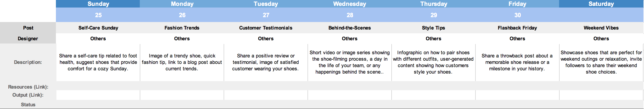This screenshot has width=644, height=109.
Task: Select the Self-Care Sunday post cell
Action: click(x=98, y=28)
